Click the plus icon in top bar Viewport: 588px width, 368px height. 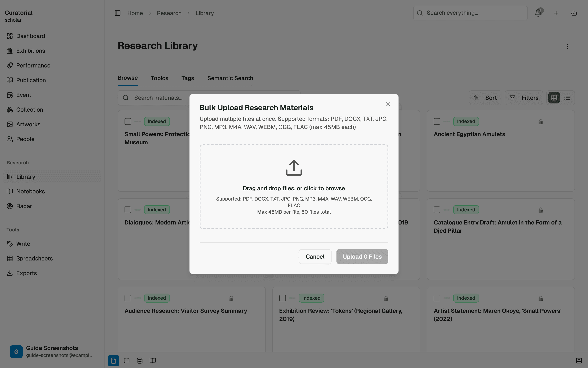[556, 13]
